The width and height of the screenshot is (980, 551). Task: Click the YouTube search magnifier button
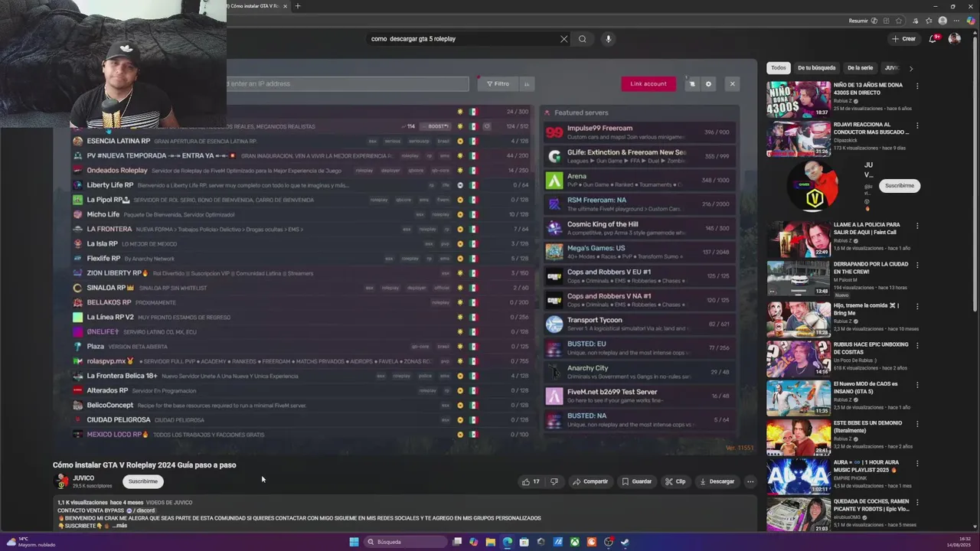point(583,39)
